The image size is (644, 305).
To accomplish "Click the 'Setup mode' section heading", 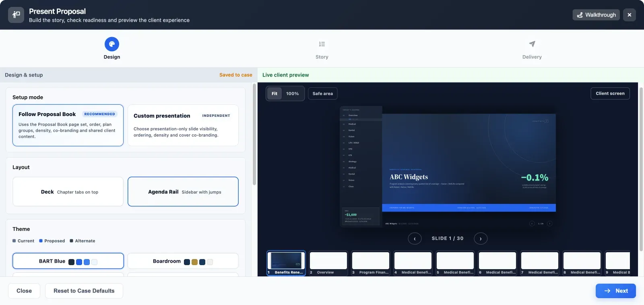I will [28, 98].
